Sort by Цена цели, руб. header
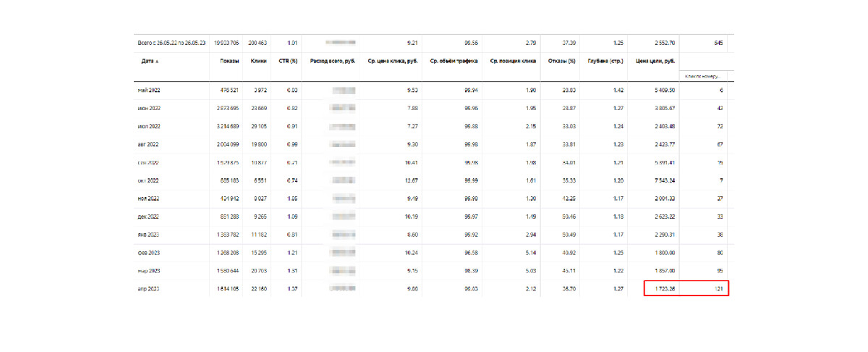This screenshot has width=868, height=352. [x=655, y=62]
